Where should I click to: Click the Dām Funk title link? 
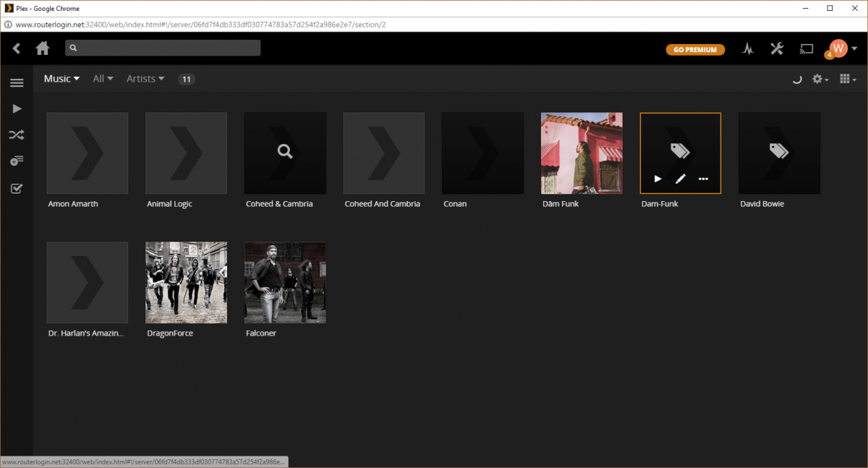[561, 204]
